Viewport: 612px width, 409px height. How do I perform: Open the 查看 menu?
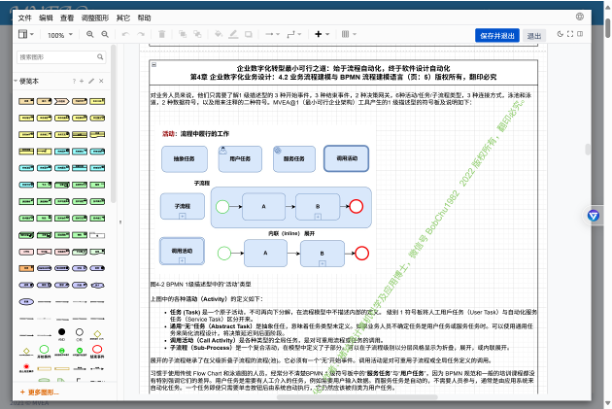click(x=67, y=18)
